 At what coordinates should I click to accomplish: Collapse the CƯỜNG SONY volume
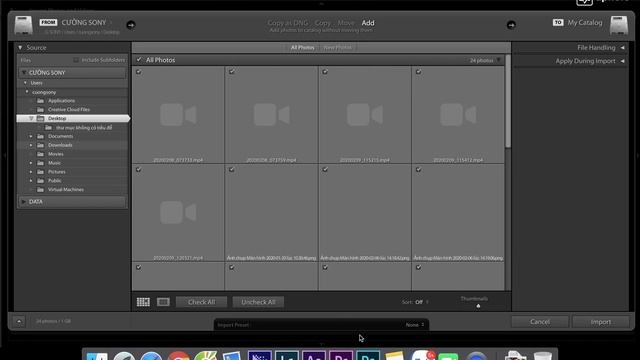pyautogui.click(x=24, y=73)
